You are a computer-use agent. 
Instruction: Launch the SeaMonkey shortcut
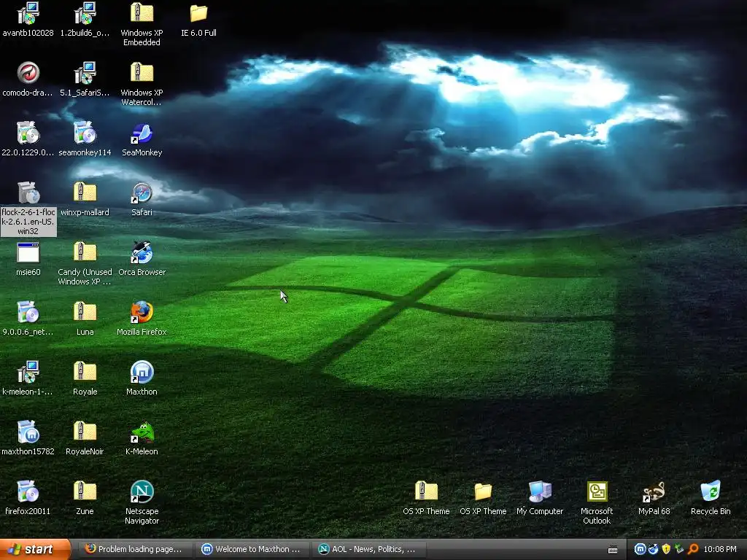pos(142,133)
